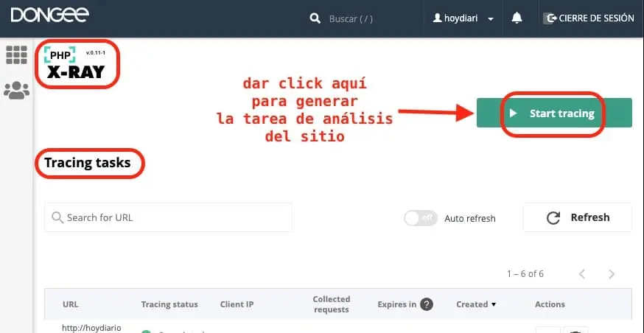This screenshot has height=333, width=644.
Task: Click the DONGEE logo
Action: point(49,15)
